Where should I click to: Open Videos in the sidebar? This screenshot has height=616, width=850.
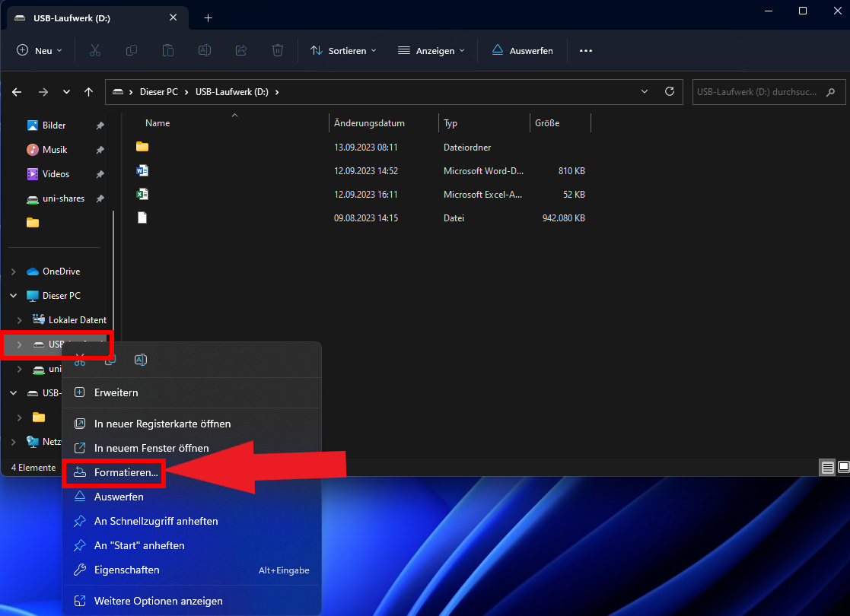tap(56, 174)
